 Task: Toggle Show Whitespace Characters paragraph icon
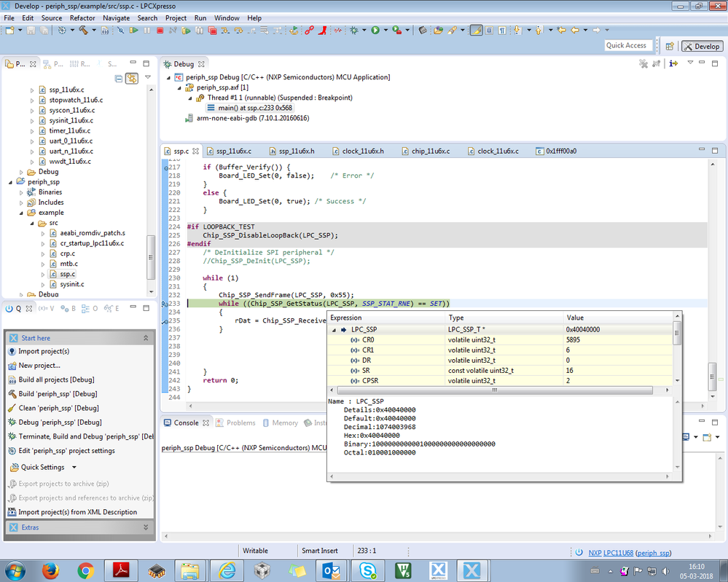(503, 31)
